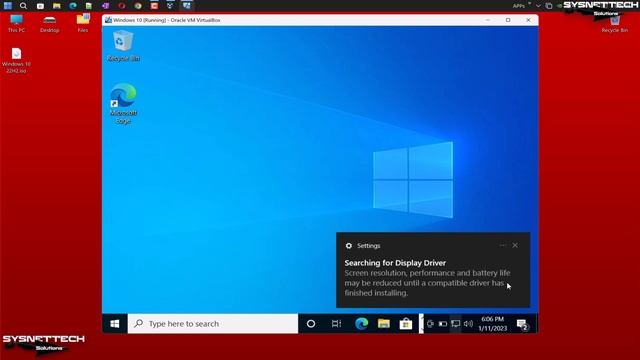
Task: Open the red Opera taskbar icon
Action: [x=122, y=6]
